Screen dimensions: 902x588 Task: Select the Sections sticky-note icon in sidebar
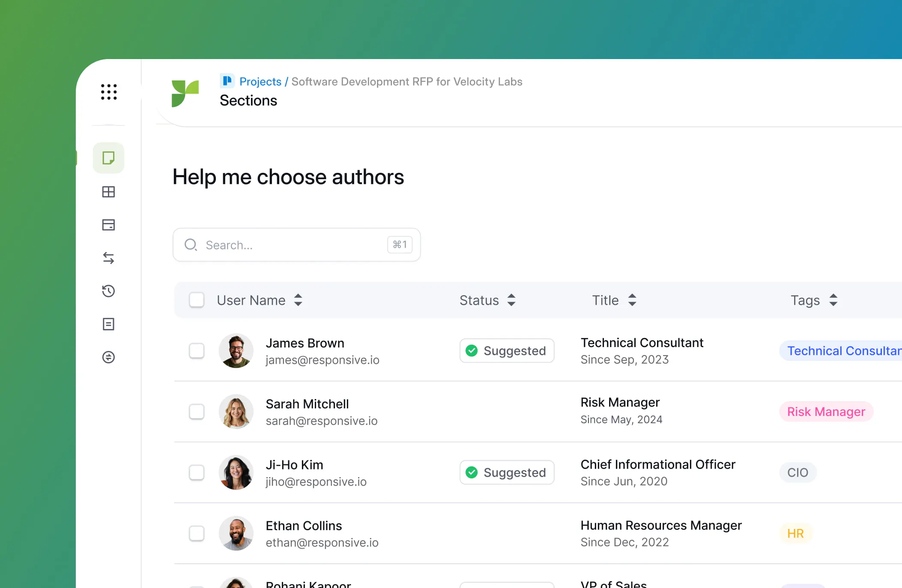tap(108, 158)
